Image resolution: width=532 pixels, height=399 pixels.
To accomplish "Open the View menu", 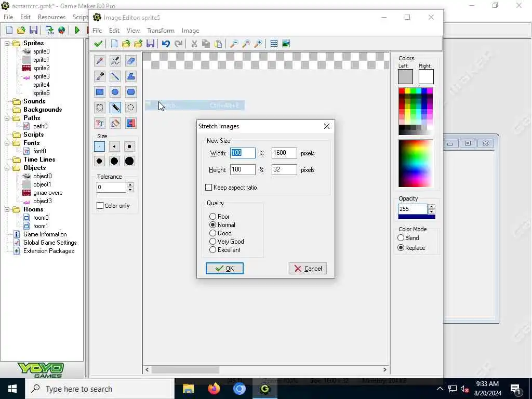I will (x=134, y=31).
